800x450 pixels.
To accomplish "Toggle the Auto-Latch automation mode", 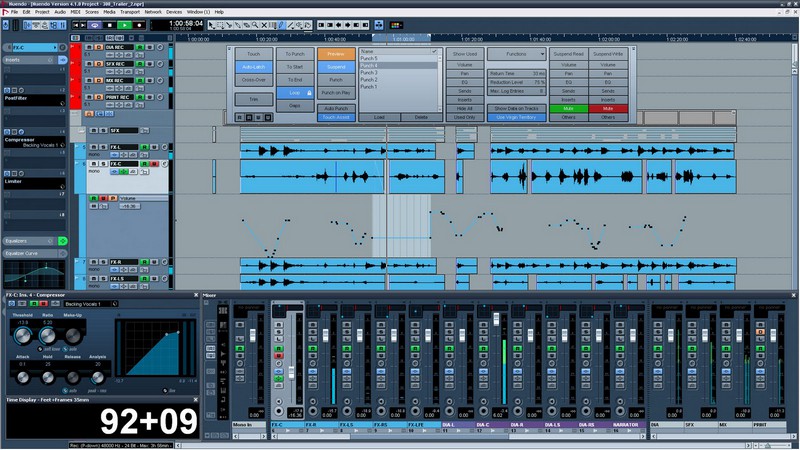I will click(x=253, y=66).
